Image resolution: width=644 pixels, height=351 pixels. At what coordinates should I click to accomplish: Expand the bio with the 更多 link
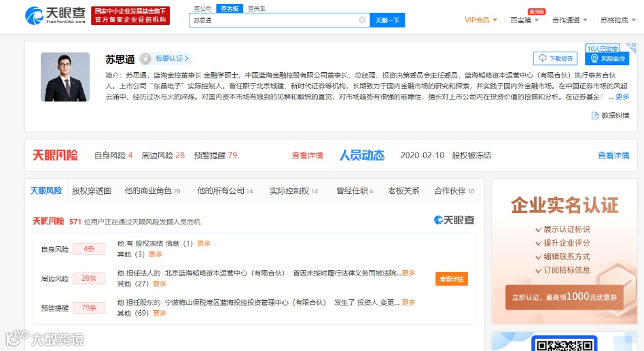tap(622, 96)
